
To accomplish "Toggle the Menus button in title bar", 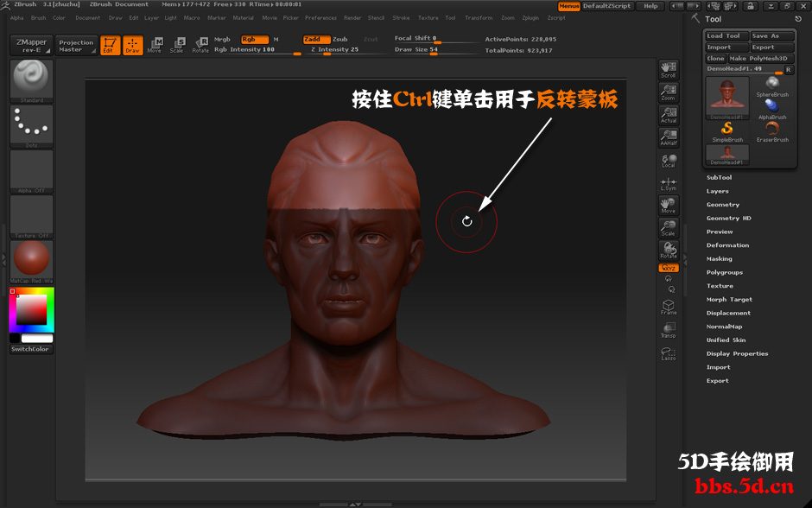I will click(568, 6).
